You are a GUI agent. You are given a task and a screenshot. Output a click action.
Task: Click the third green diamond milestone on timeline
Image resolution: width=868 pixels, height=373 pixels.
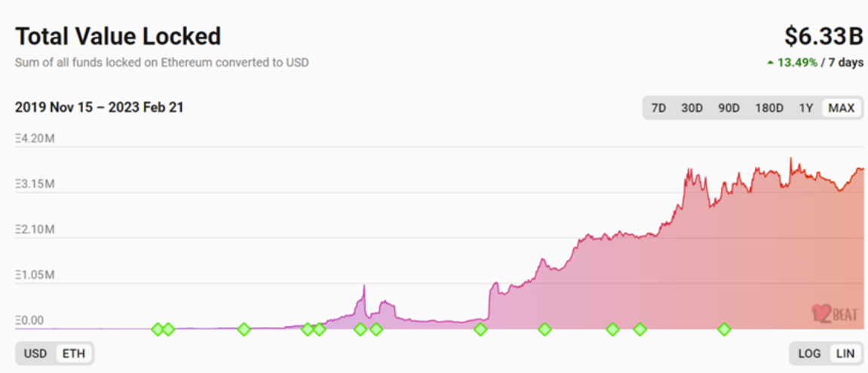click(x=244, y=329)
